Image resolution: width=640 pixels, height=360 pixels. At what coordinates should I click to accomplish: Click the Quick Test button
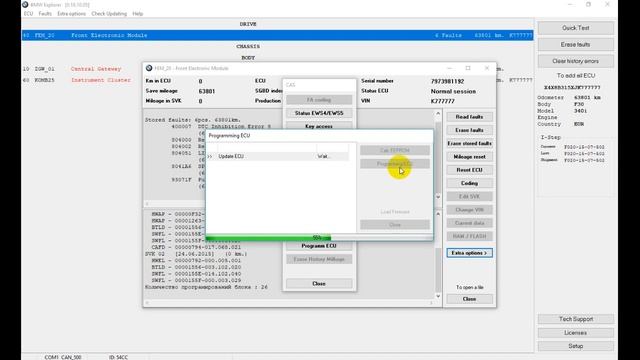(576, 28)
